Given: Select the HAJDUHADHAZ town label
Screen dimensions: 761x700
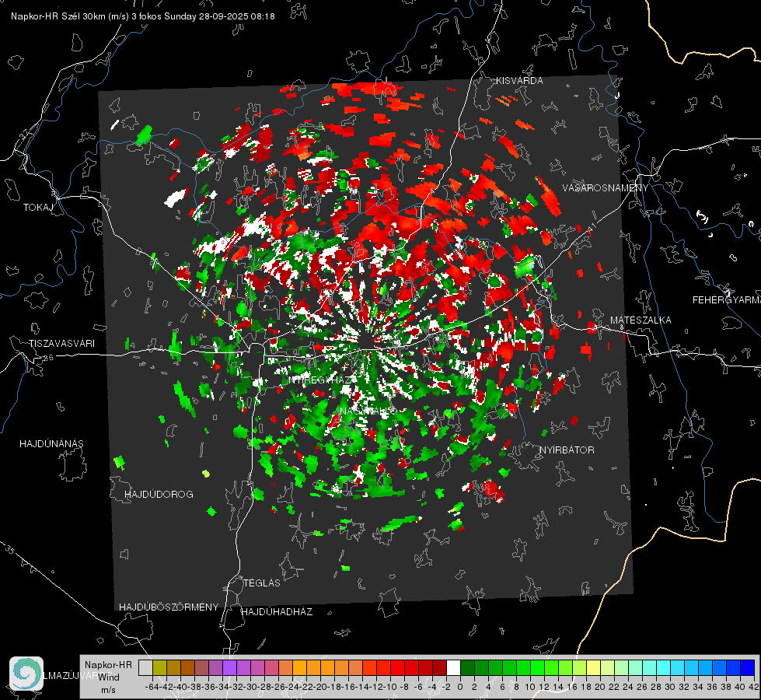Looking at the screenshot, I should [277, 612].
